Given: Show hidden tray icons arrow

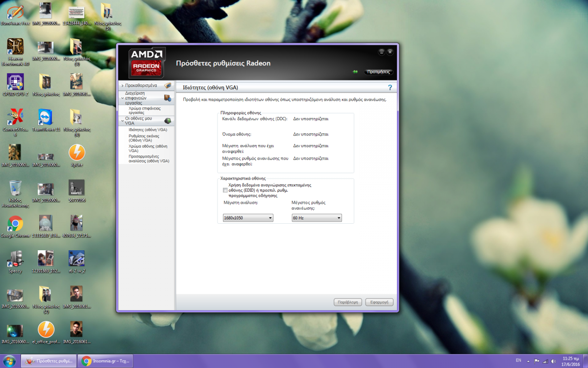Looking at the screenshot, I should (x=529, y=361).
